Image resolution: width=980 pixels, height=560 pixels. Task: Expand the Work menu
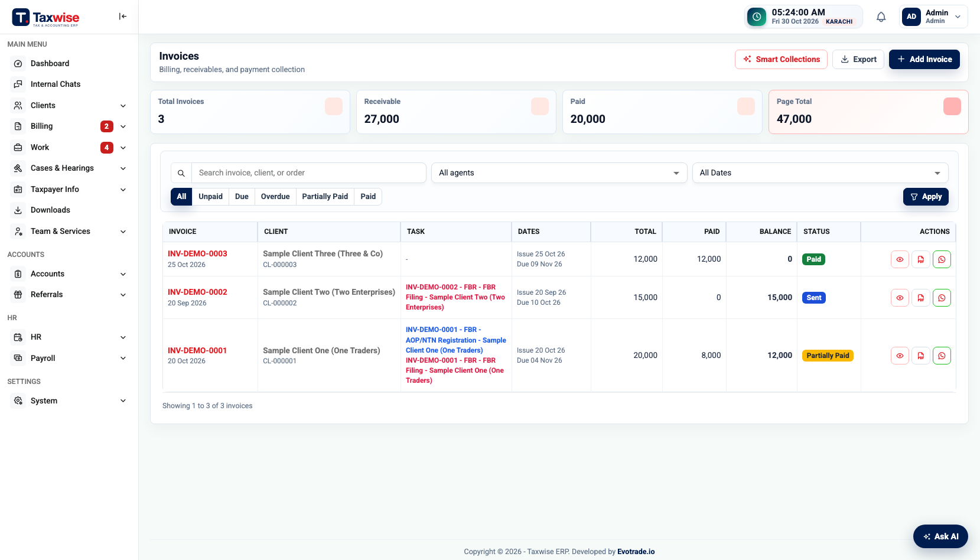pyautogui.click(x=69, y=148)
